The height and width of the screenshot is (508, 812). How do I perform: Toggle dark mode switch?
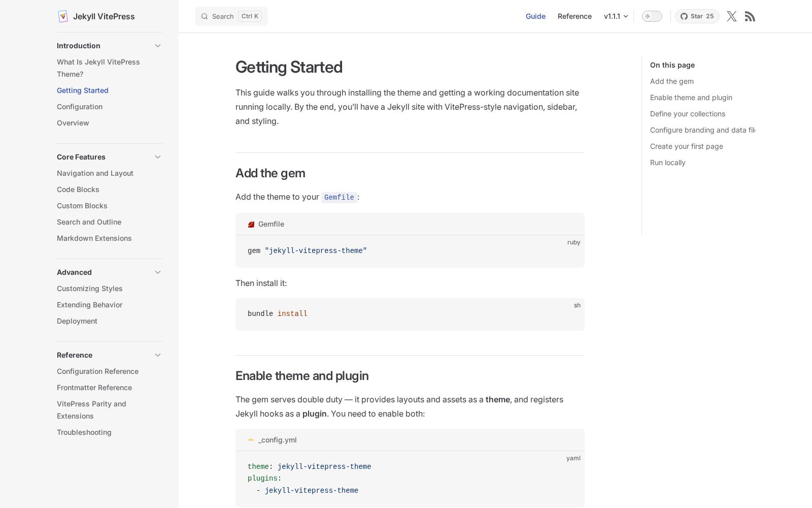coord(652,16)
